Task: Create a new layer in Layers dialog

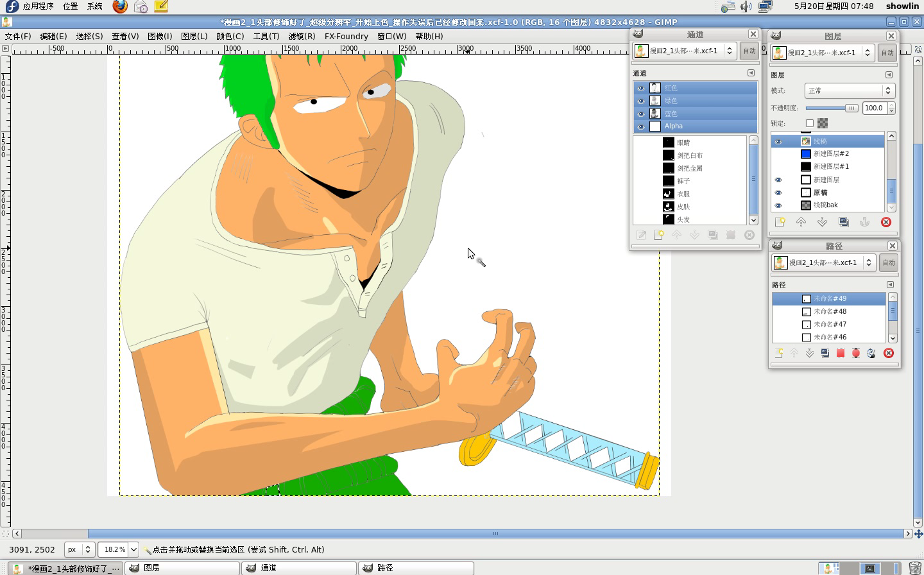Action: click(780, 222)
